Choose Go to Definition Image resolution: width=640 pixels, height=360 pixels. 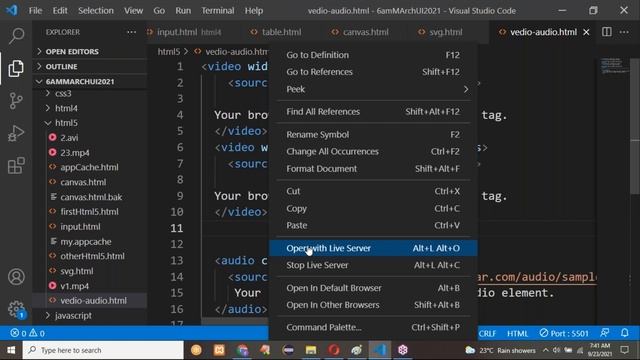pos(373,55)
